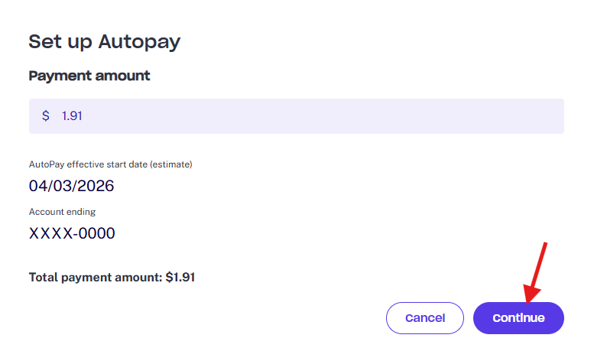Click the Continue button
The height and width of the screenshot is (364, 594).
518,318
